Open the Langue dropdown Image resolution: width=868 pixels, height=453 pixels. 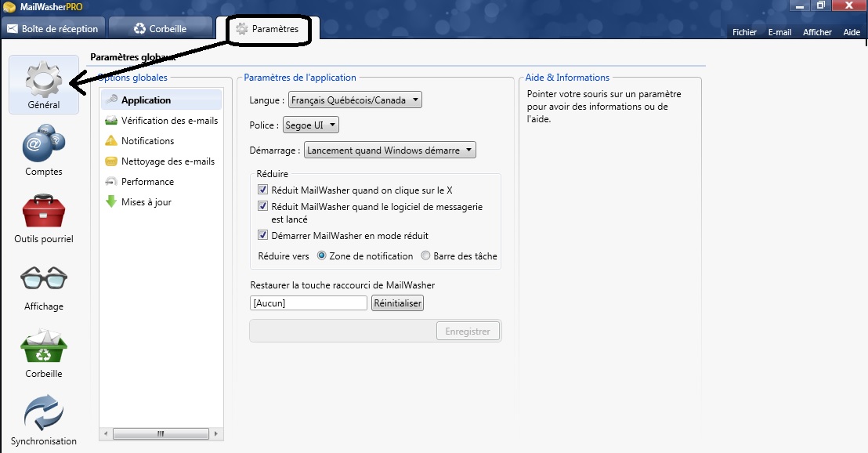pos(355,100)
